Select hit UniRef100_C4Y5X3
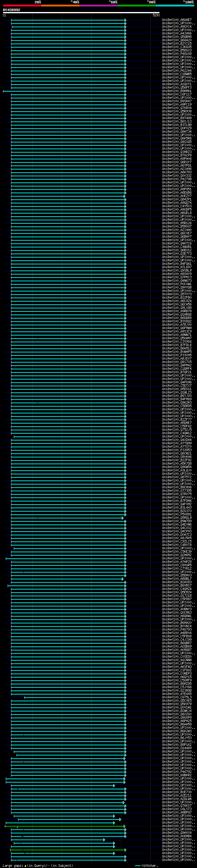This screenshot has width=197, height=868. (x=177, y=206)
